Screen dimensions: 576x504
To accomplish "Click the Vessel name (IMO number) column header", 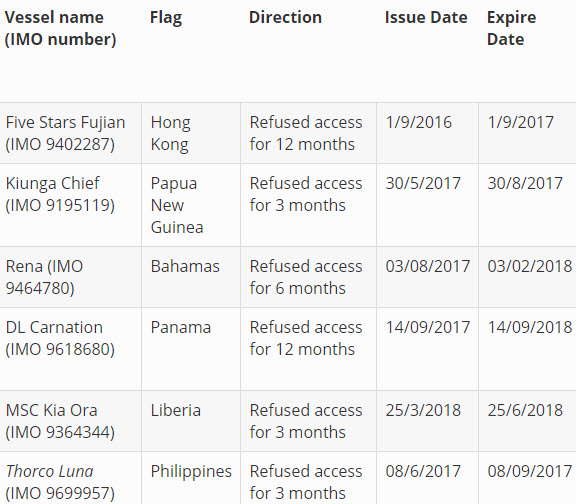I will (60, 28).
